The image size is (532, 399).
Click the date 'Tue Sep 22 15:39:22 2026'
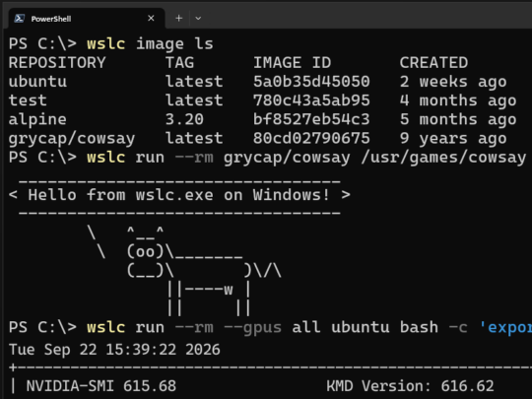(114, 350)
